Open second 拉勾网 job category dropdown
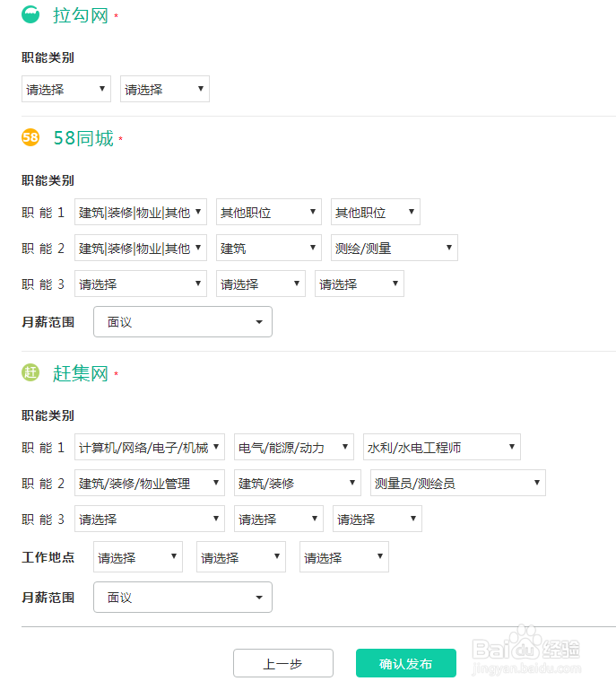This screenshot has width=616, height=690. click(x=164, y=89)
